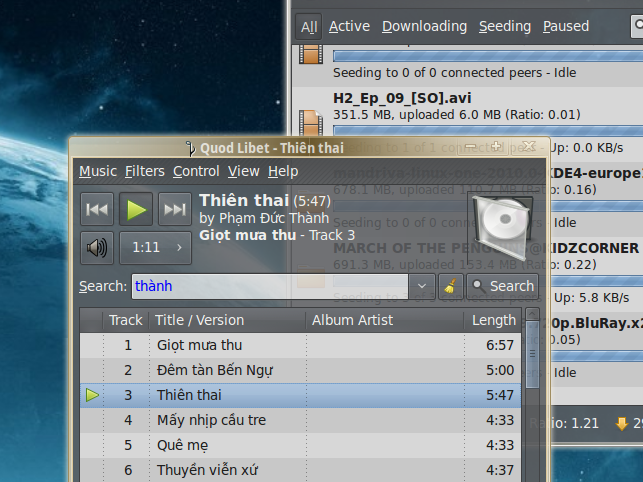This screenshot has height=482, width=643.
Task: Select the song Quê mẹ
Action: (300, 445)
